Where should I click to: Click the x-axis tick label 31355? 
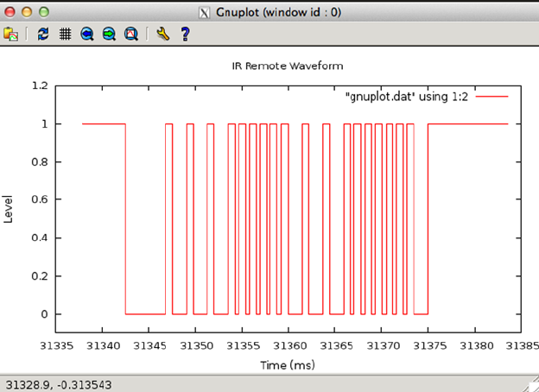point(243,345)
